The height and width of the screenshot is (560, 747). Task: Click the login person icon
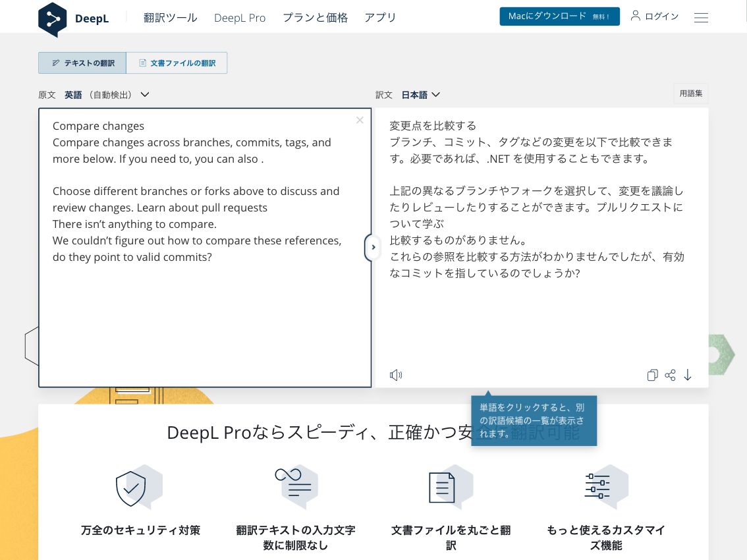point(634,16)
